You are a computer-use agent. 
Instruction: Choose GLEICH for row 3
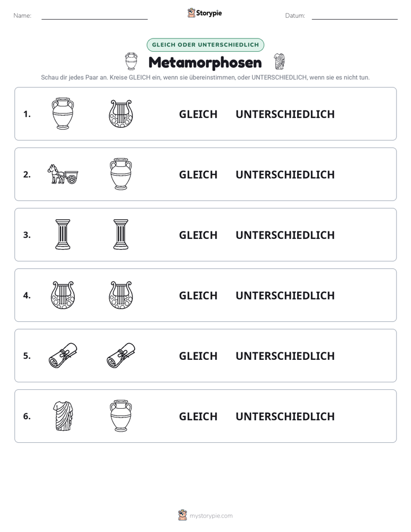pyautogui.click(x=198, y=235)
